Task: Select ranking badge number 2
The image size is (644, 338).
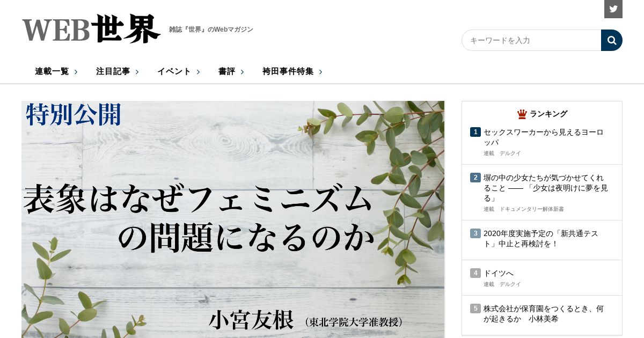Action: 475,178
